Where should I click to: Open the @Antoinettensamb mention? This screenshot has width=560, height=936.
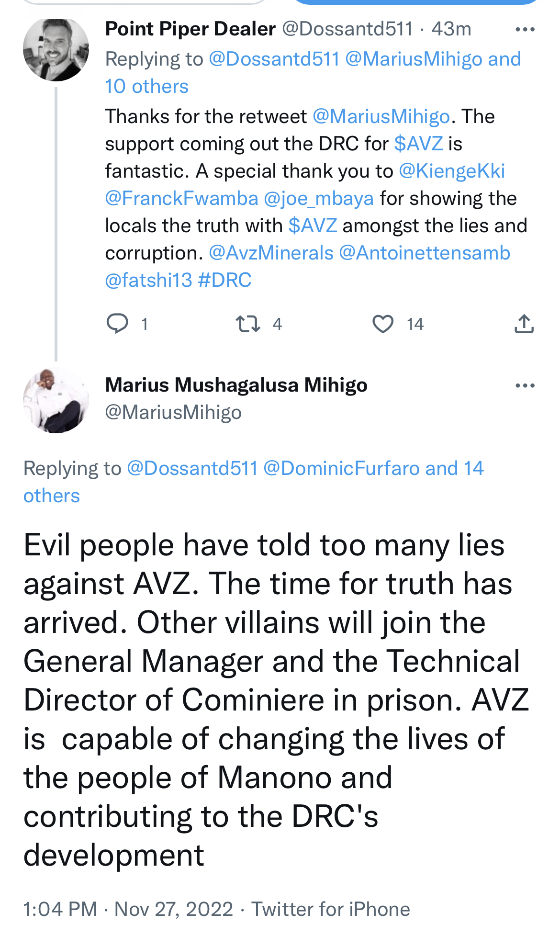(425, 253)
